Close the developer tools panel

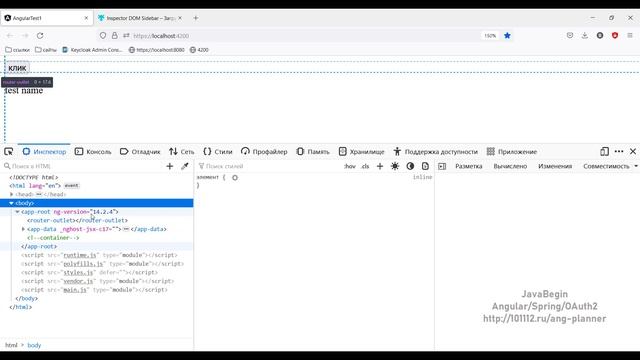pos(633,151)
